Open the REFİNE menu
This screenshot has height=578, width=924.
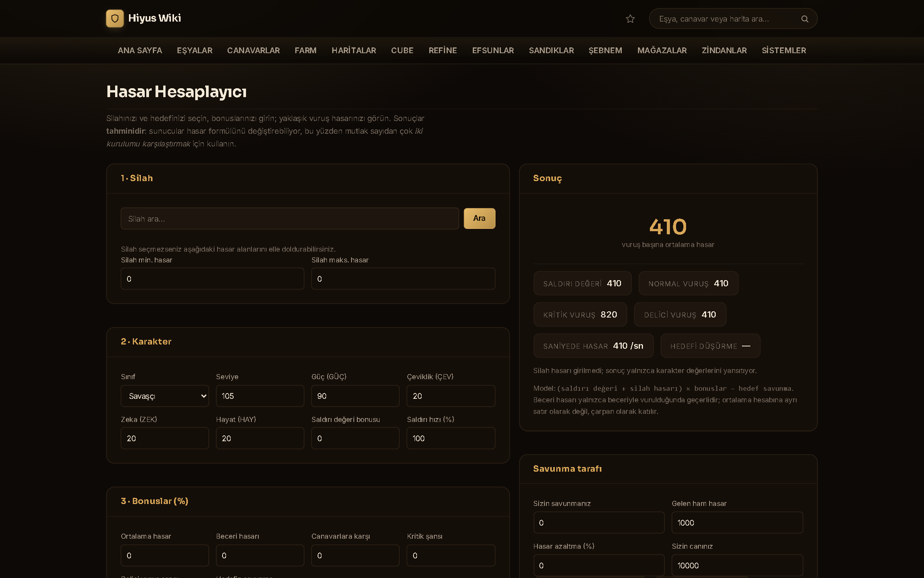coord(443,50)
